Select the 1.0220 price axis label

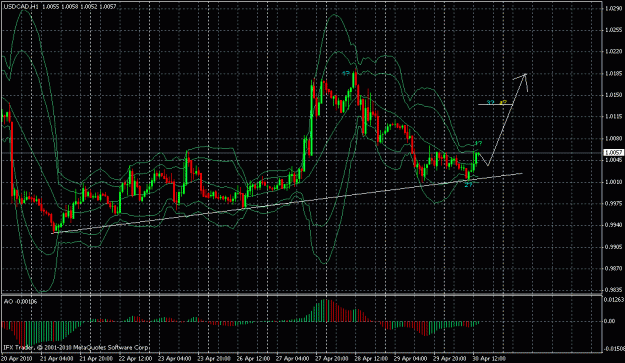tap(613, 52)
